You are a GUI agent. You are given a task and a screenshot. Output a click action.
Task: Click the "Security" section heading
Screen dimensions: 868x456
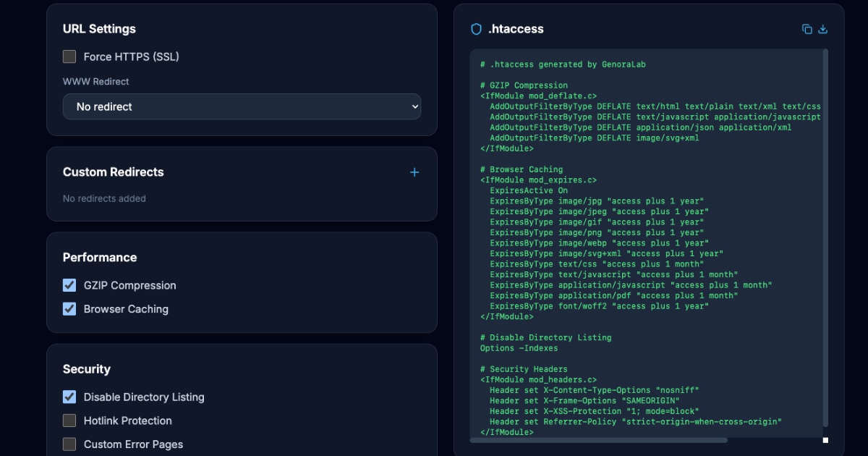pyautogui.click(x=87, y=369)
